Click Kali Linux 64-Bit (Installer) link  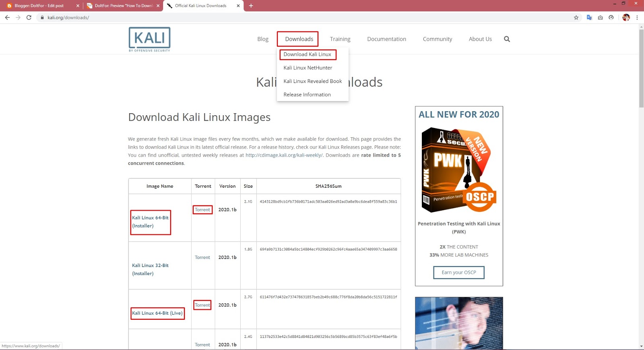(151, 222)
